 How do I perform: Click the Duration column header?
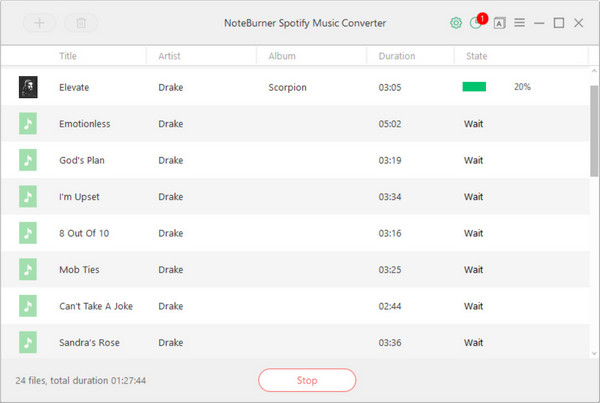click(x=397, y=56)
